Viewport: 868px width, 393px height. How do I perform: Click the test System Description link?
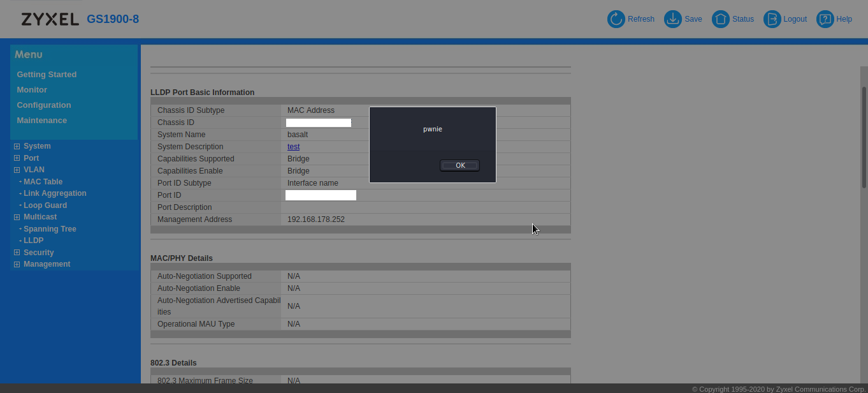[x=293, y=147]
